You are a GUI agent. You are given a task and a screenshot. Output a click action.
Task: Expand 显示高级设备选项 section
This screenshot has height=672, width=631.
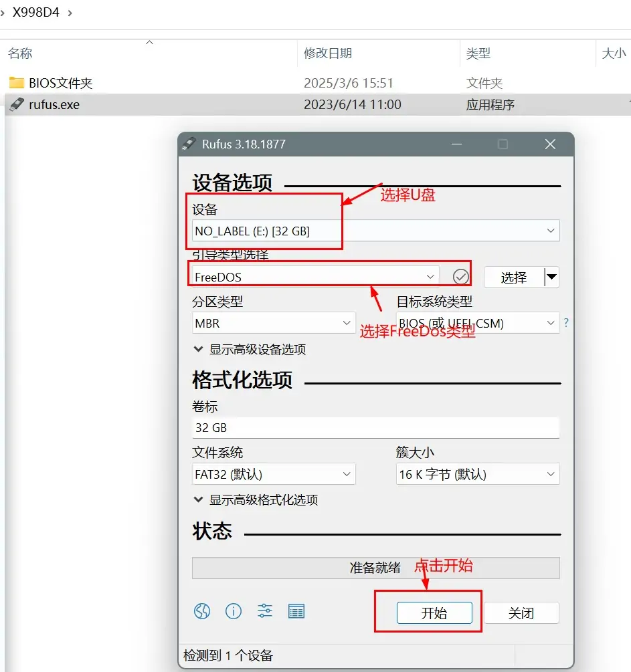click(x=250, y=349)
